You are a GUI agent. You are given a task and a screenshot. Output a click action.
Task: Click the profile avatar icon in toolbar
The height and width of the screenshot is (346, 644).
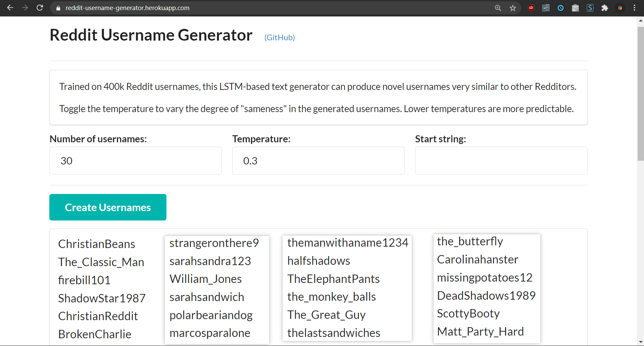coord(620,8)
